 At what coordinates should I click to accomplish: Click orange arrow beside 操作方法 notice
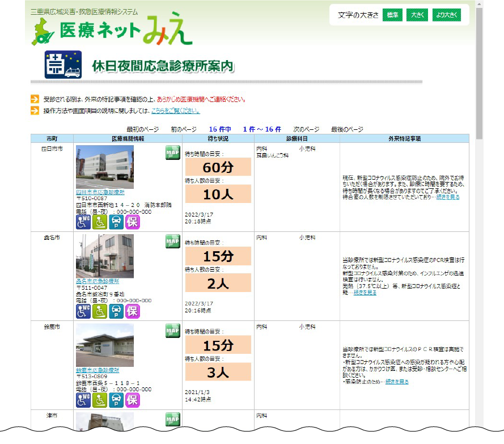pos(35,111)
